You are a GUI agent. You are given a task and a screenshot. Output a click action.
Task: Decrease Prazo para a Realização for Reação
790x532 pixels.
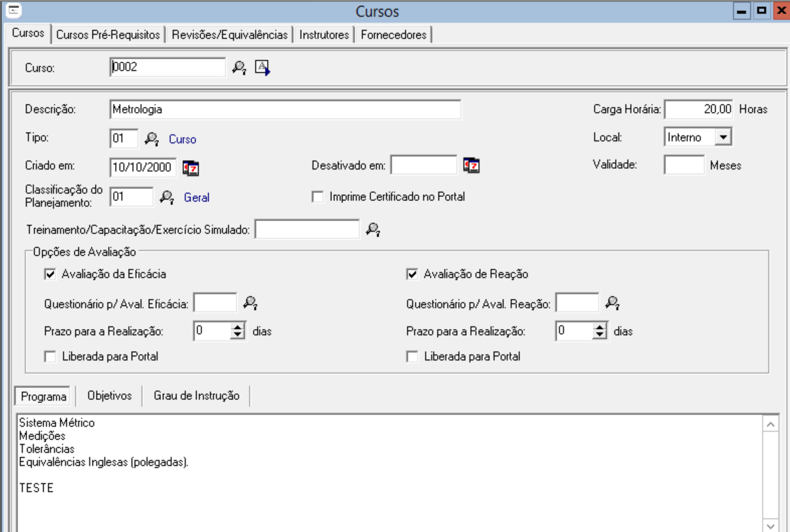[600, 335]
